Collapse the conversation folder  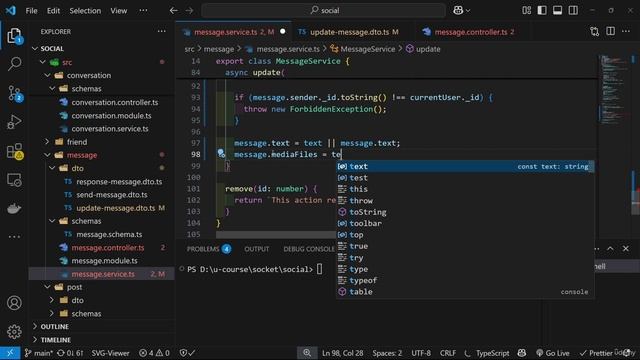coord(89,76)
